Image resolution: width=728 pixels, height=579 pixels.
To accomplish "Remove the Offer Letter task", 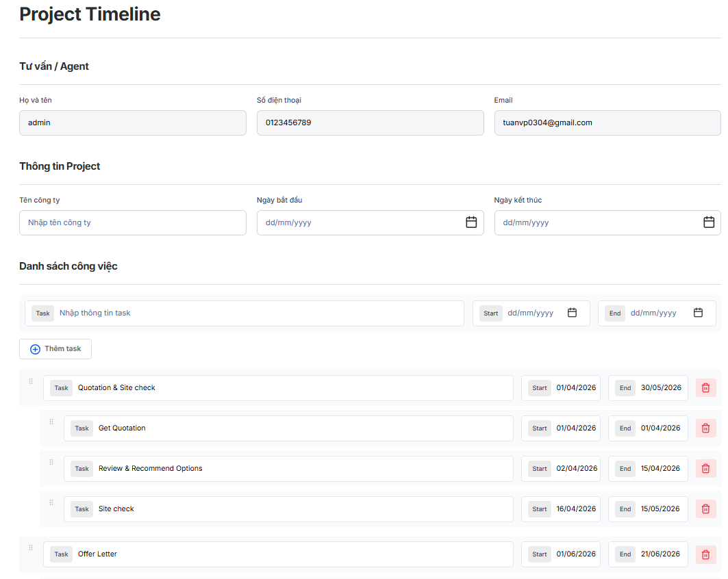I will point(705,554).
